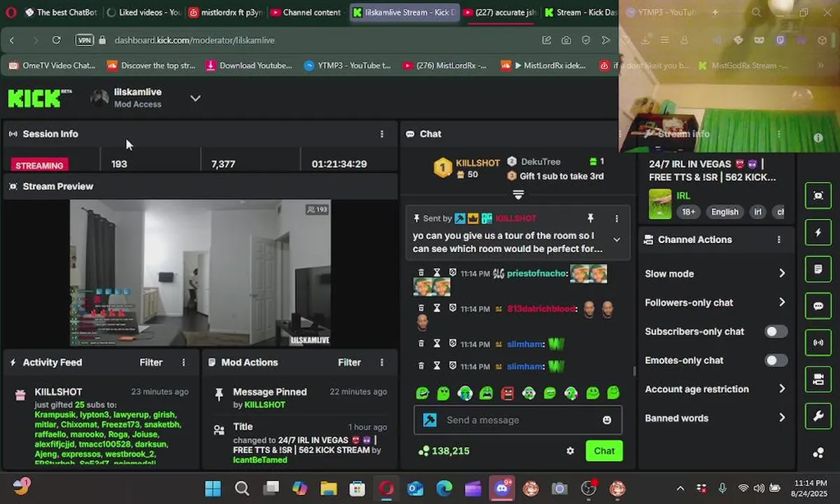840x504 pixels.
Task: Open Discord from the taskbar
Action: [x=501, y=488]
